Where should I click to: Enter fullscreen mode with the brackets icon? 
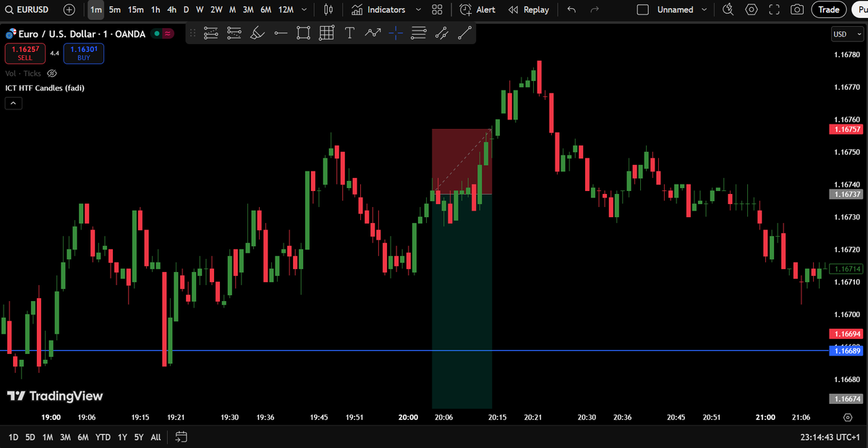(x=775, y=9)
